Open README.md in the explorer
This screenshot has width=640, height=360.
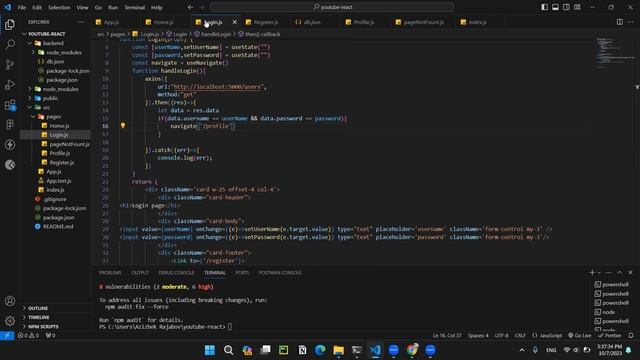(x=58, y=227)
